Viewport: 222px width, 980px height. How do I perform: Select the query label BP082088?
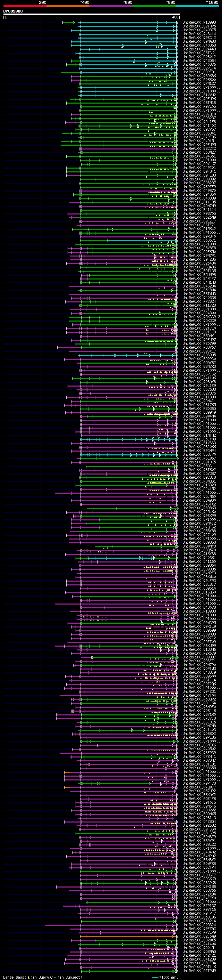[x=13, y=11]
